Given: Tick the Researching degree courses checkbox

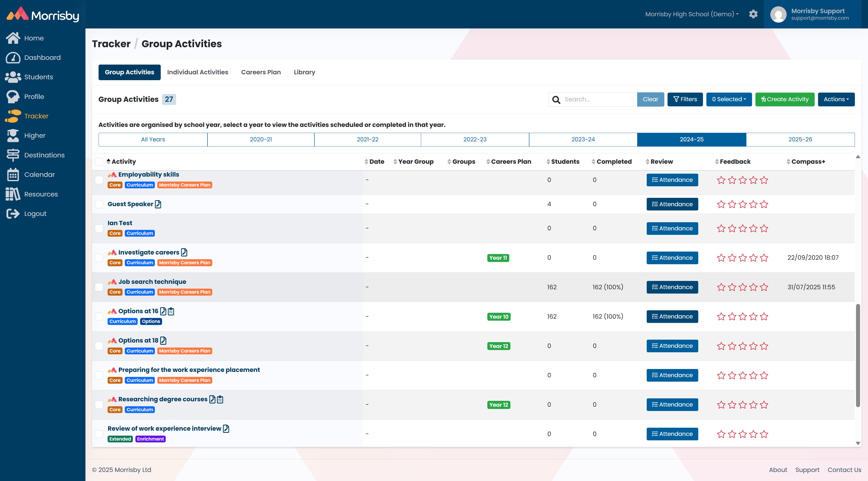Looking at the screenshot, I should [99, 405].
